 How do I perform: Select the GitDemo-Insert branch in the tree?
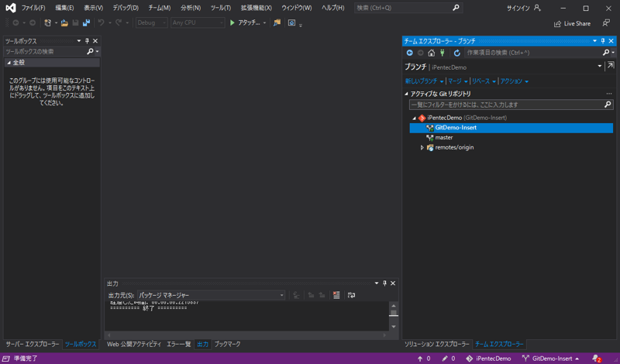point(511,128)
